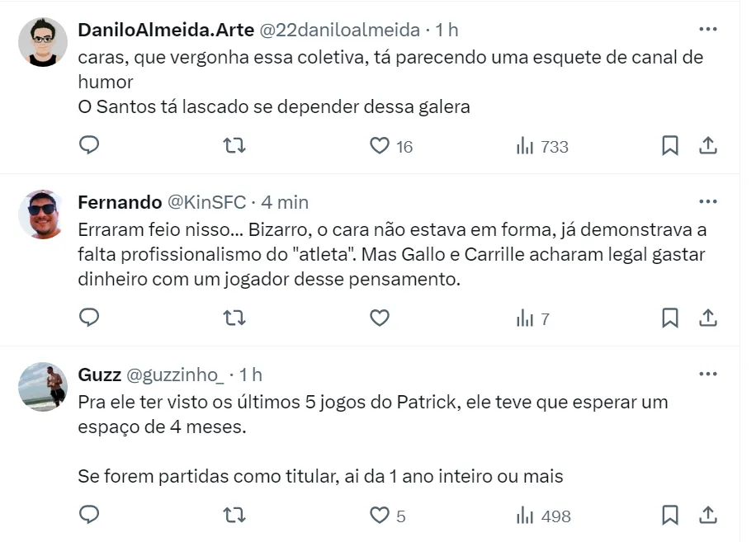Open more options on DaniloAlmeida.Arte's tweet
756x542 pixels.
coord(707,29)
